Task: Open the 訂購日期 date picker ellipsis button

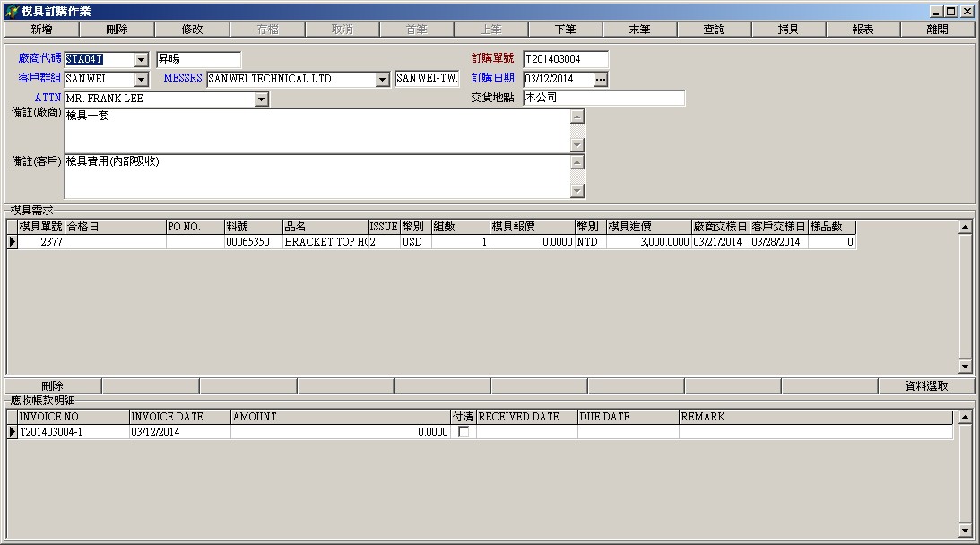Action: [x=601, y=80]
